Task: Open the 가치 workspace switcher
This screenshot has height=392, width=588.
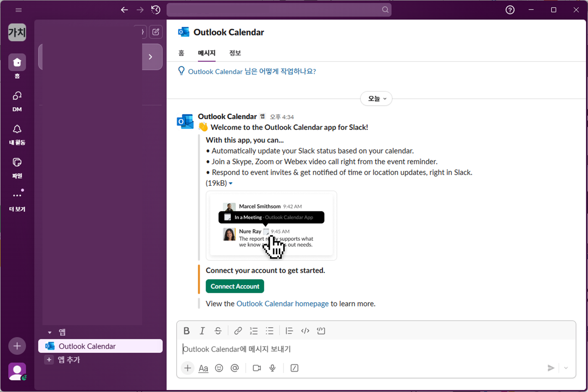Action: coord(17,32)
